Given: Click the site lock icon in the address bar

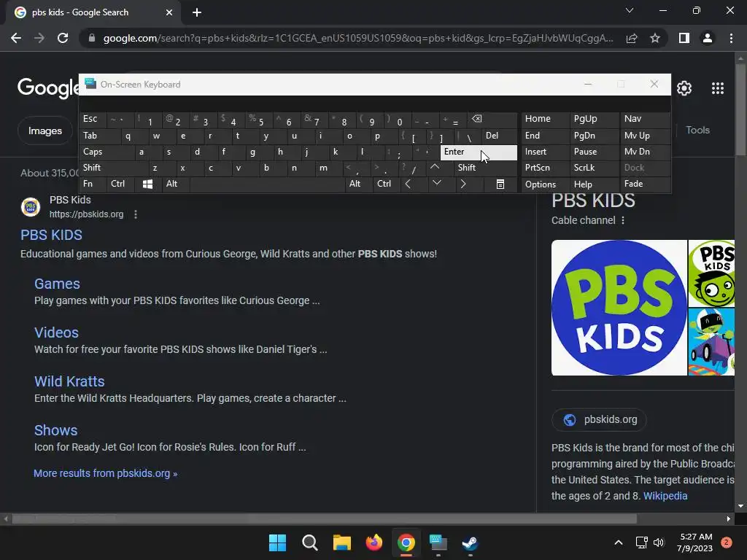Looking at the screenshot, I should tap(92, 38).
